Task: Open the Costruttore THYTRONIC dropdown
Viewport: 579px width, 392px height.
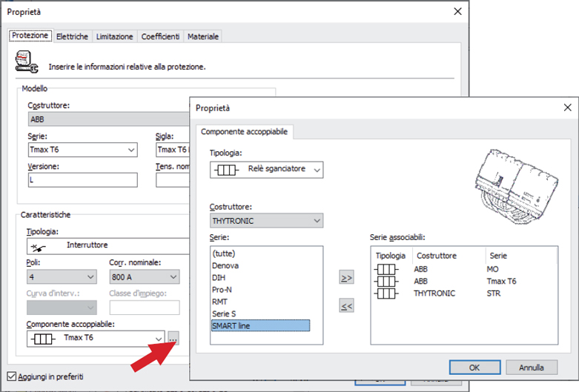Action: [x=267, y=221]
